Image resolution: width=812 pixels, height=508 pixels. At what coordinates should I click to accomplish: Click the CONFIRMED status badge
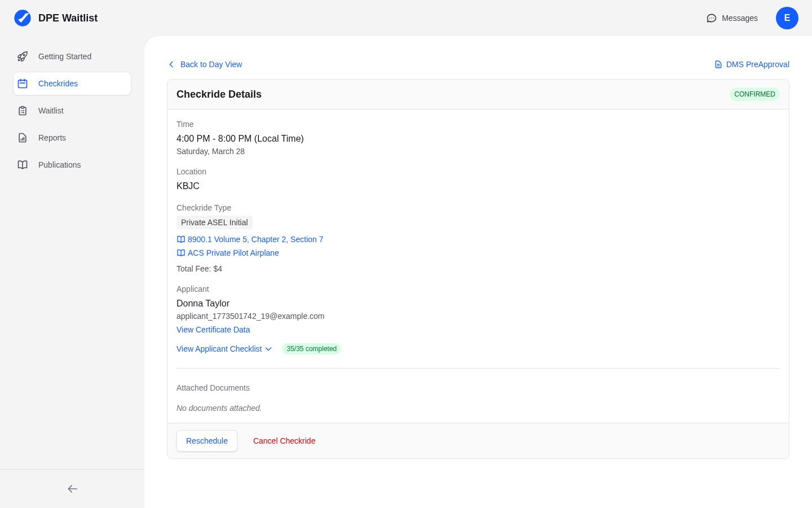(754, 94)
